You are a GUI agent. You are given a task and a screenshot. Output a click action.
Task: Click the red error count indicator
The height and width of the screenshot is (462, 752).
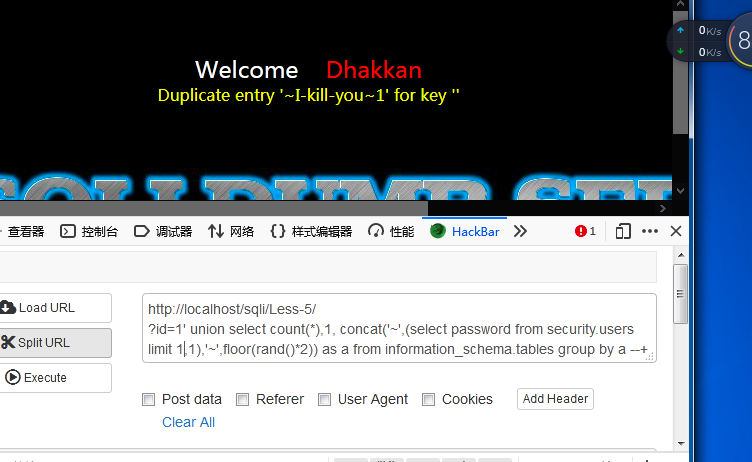(585, 232)
